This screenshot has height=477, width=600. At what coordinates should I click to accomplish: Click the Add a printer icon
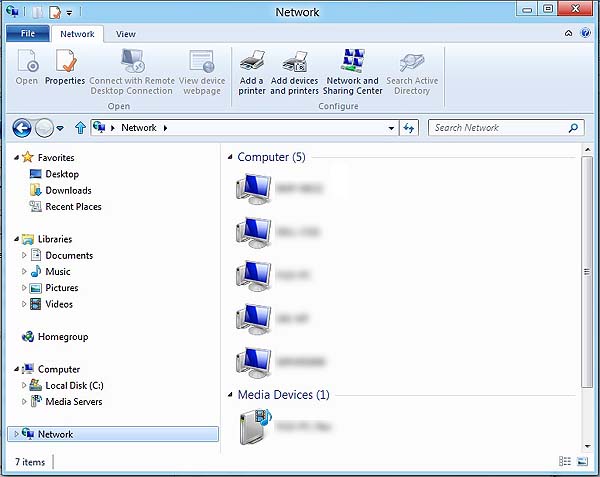252,71
